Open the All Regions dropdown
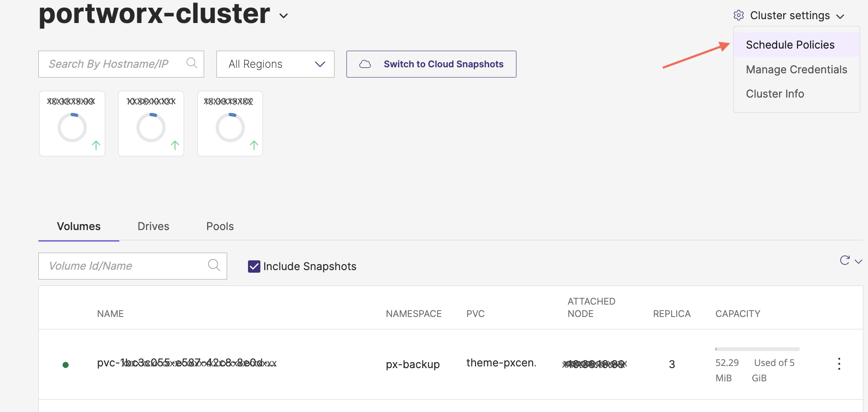Viewport: 868px width, 412px height. click(x=275, y=64)
